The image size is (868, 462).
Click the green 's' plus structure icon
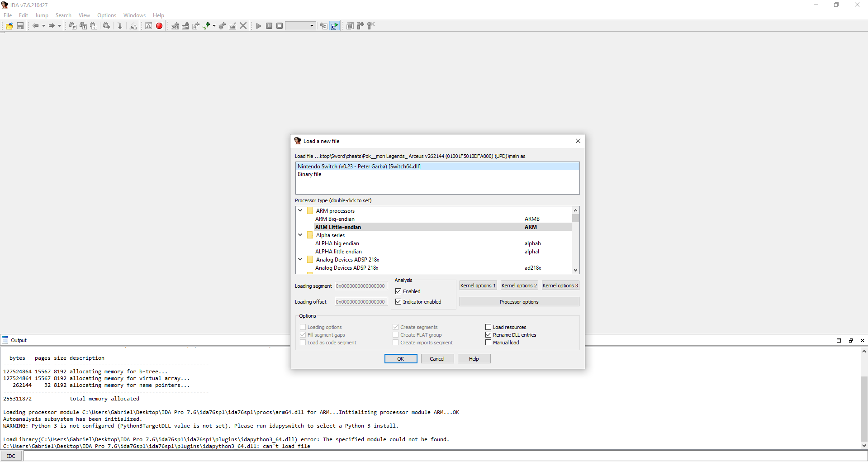click(206, 26)
